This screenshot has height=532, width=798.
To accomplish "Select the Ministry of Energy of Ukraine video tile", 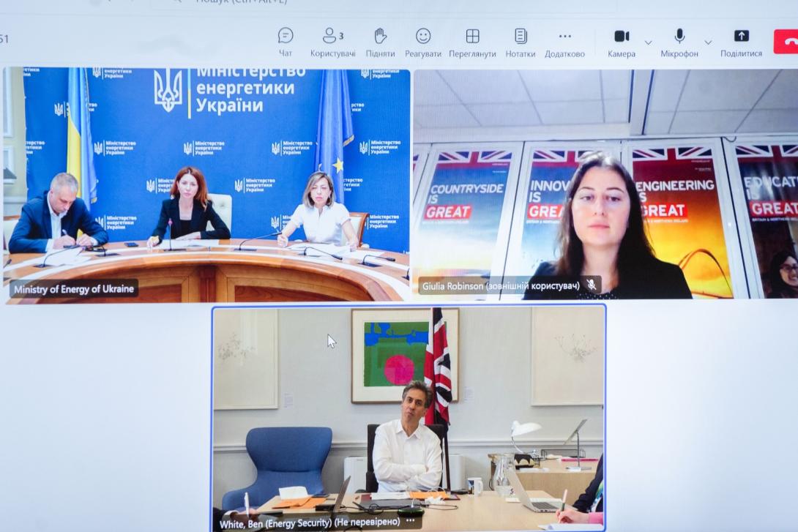I will click(x=206, y=183).
